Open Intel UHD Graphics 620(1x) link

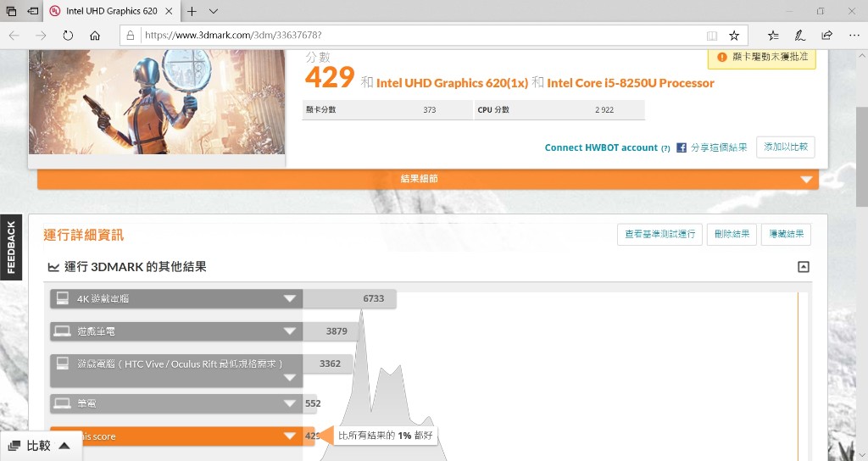[x=453, y=83]
